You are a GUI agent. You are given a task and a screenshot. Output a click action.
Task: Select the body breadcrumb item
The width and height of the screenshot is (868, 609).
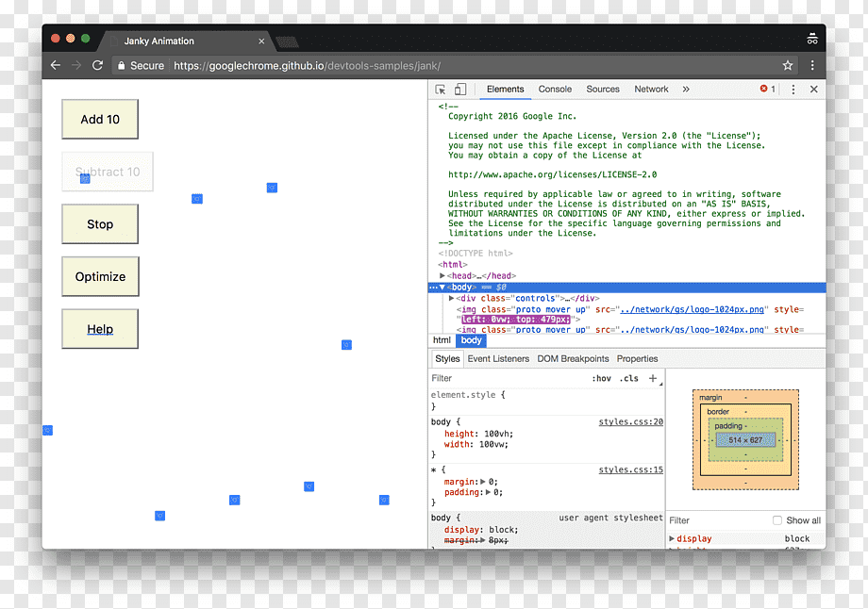[471, 340]
